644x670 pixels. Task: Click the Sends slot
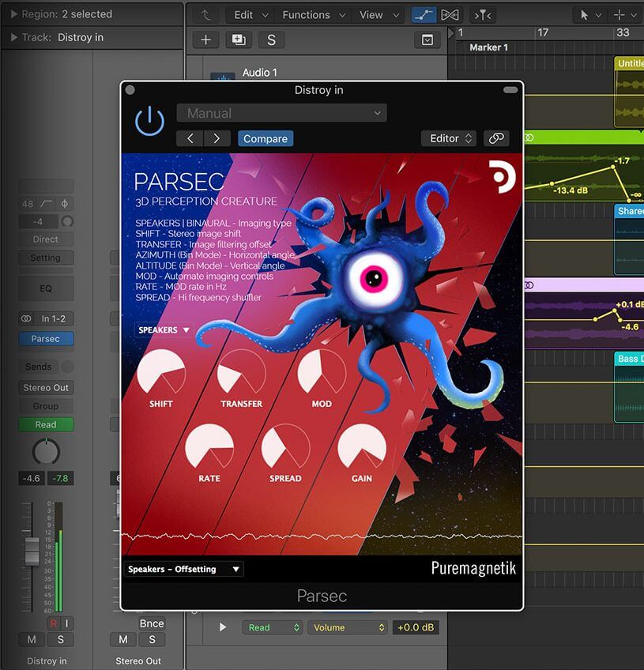click(39, 367)
